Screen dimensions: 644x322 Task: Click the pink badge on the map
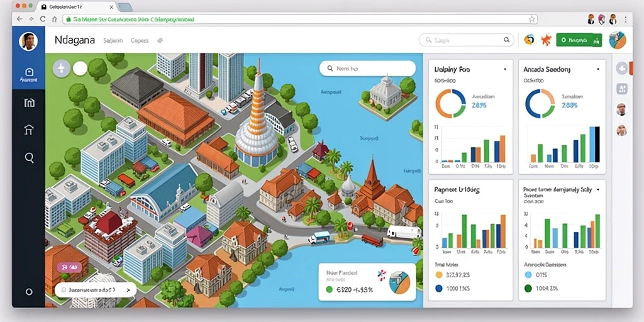click(69, 267)
